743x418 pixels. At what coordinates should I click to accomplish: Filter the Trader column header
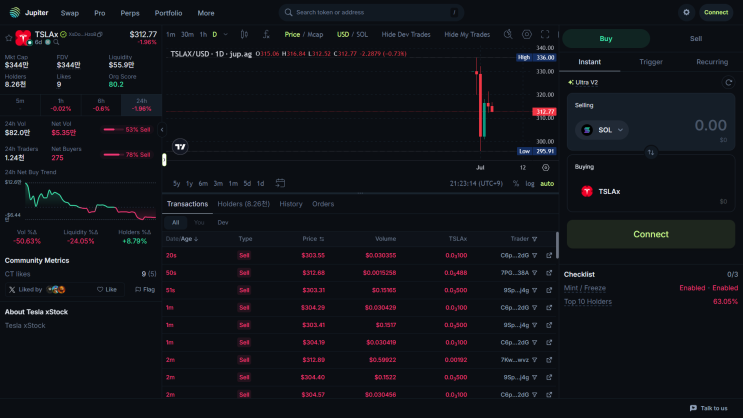[535, 239]
